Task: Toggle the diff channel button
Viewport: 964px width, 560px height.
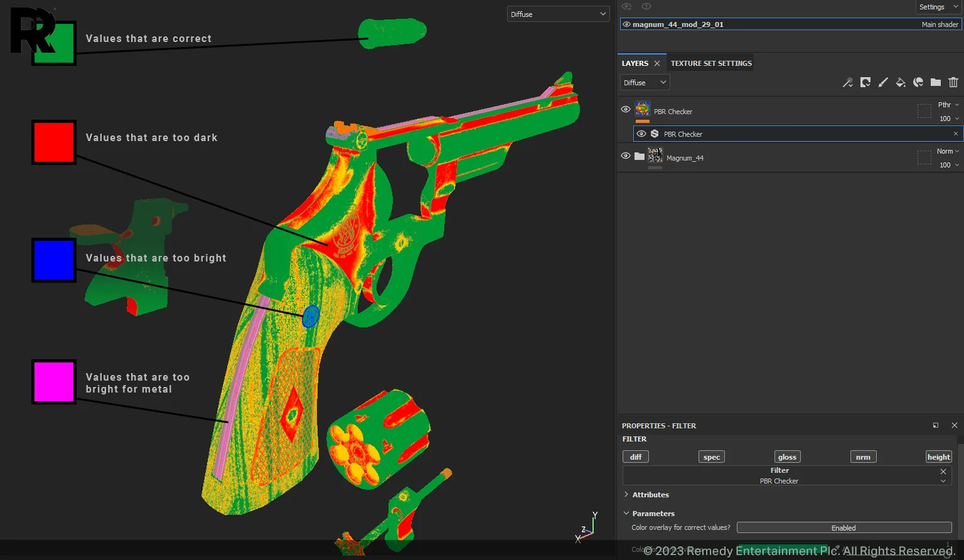Action: click(x=636, y=457)
